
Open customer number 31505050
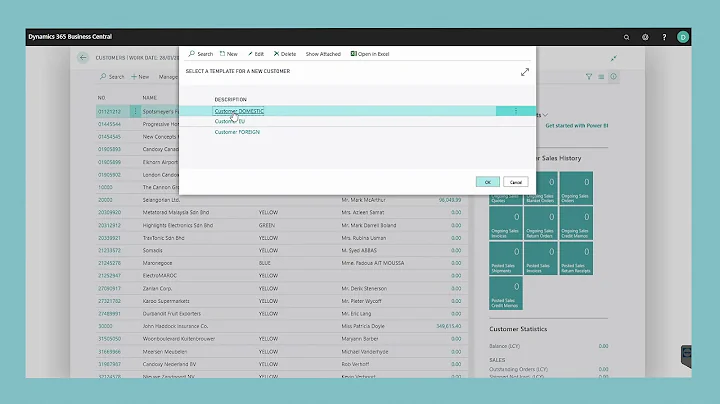(109, 339)
